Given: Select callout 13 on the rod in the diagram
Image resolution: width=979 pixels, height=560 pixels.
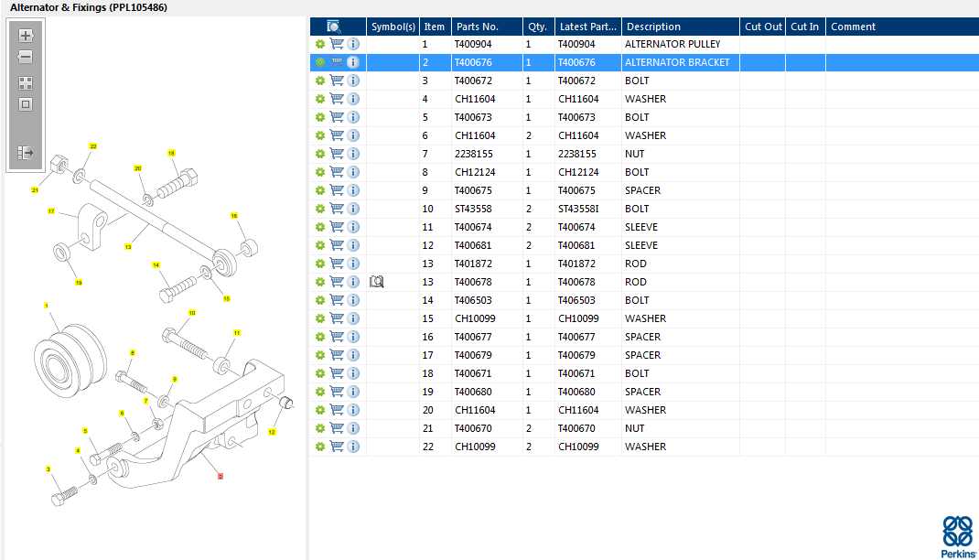Looking at the screenshot, I should coord(128,246).
